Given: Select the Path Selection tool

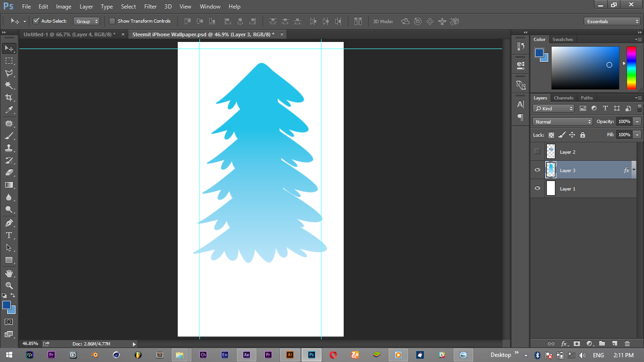Looking at the screenshot, I should [9, 247].
